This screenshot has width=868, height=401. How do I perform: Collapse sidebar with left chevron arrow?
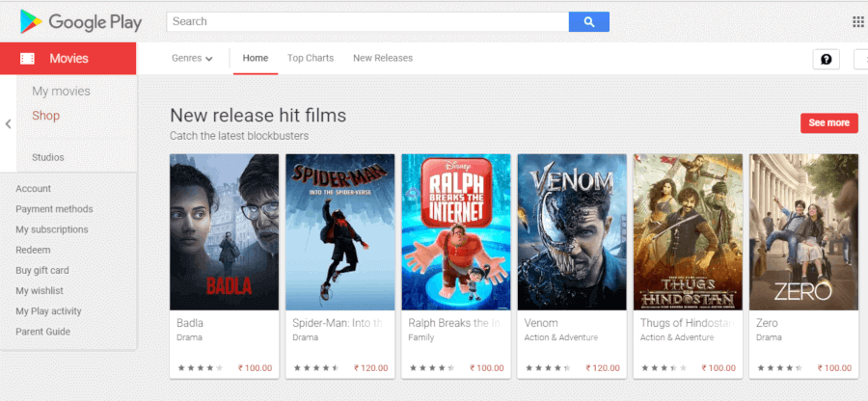coord(9,124)
